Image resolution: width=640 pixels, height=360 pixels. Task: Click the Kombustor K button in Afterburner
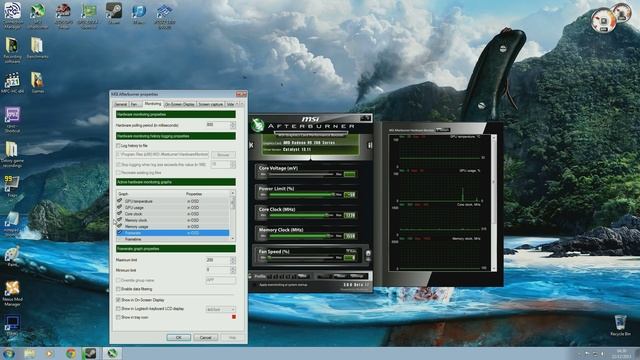[251, 145]
